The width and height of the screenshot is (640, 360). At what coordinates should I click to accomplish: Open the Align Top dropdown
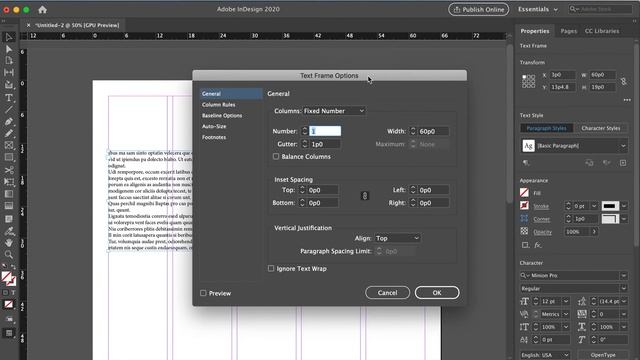pyautogui.click(x=397, y=238)
